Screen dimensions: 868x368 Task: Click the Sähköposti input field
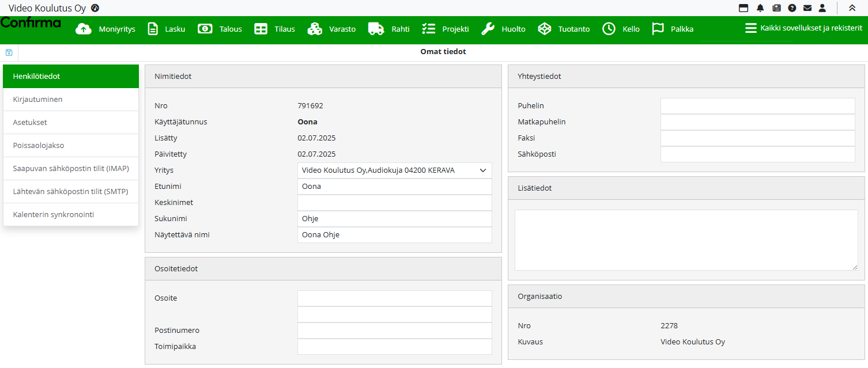757,154
